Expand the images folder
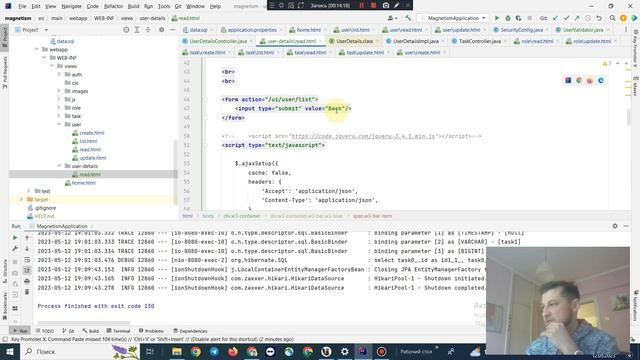 59,91
